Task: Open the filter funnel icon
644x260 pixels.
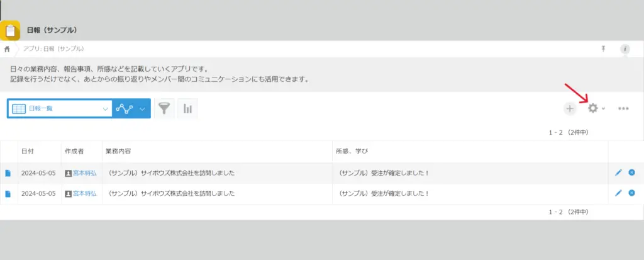Action: [x=164, y=108]
